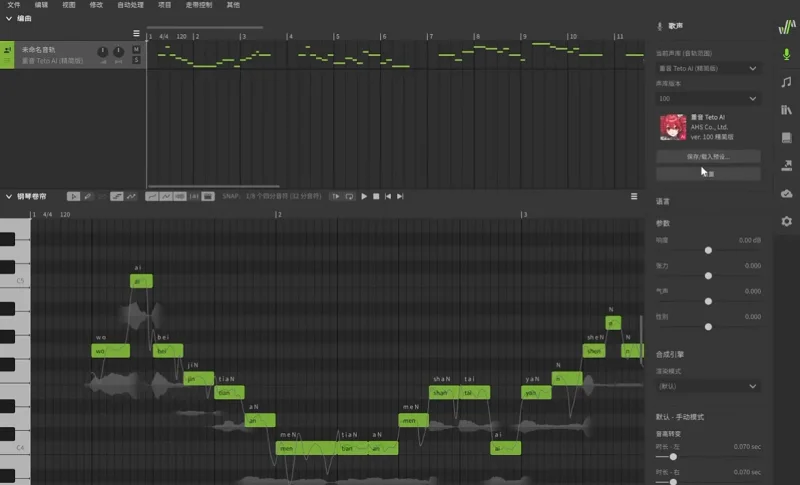The width and height of the screenshot is (800, 485).
Task: Solo the 未命名音轨 track with S button
Action: click(x=136, y=60)
